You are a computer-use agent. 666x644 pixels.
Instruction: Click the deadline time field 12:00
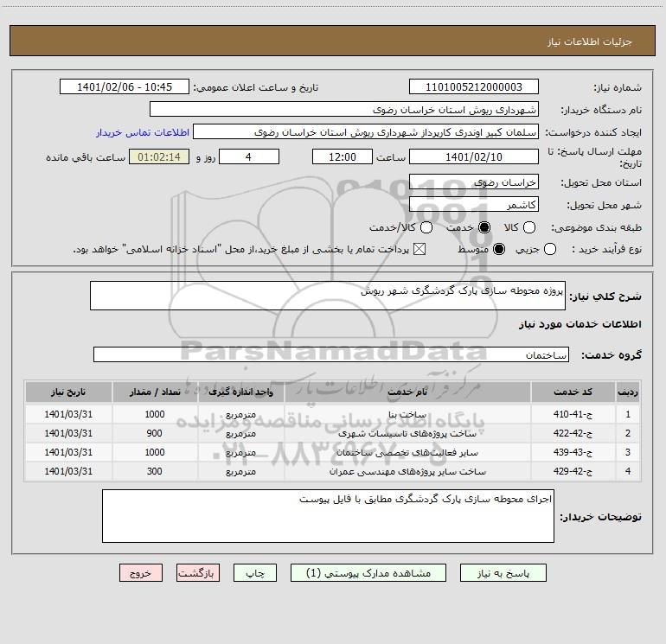point(343,156)
